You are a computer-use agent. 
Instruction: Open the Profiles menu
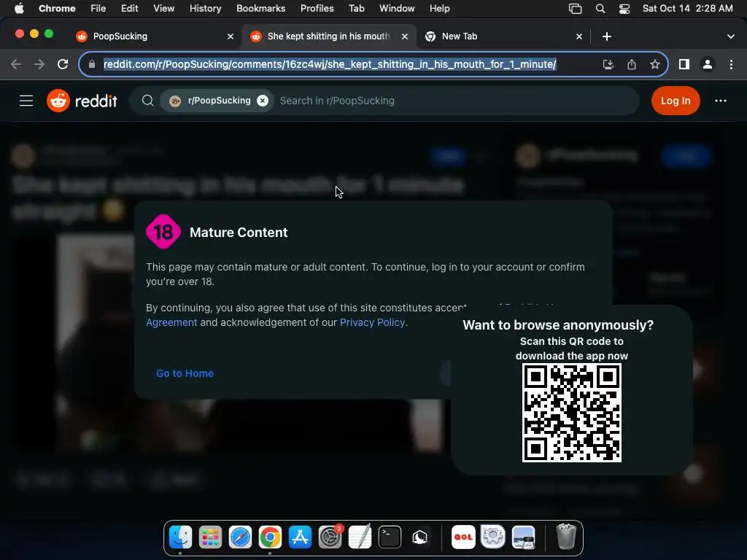point(317,8)
